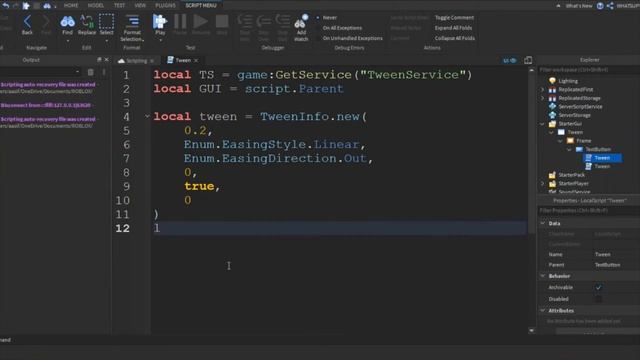Click the Step Out debugger icon
The width and height of the screenshot is (640, 360).
(x=282, y=21)
